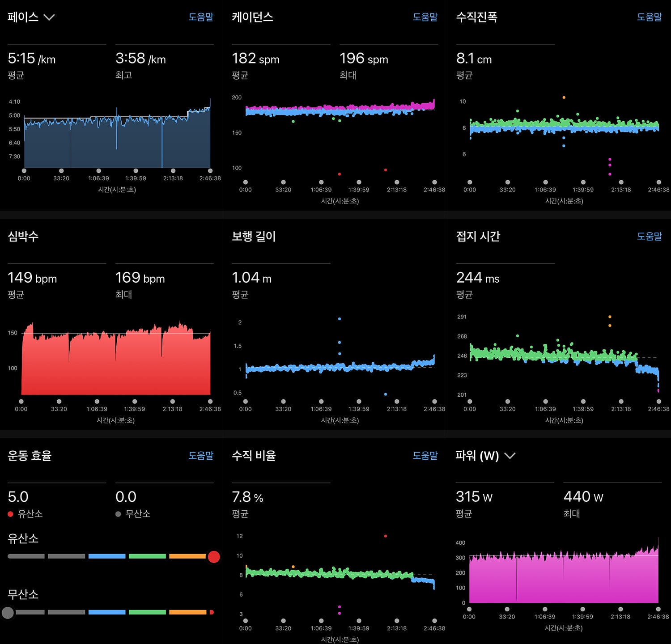The height and width of the screenshot is (644, 671).
Task: Click the gray 무산소 slider knob
Action: pos(8,612)
